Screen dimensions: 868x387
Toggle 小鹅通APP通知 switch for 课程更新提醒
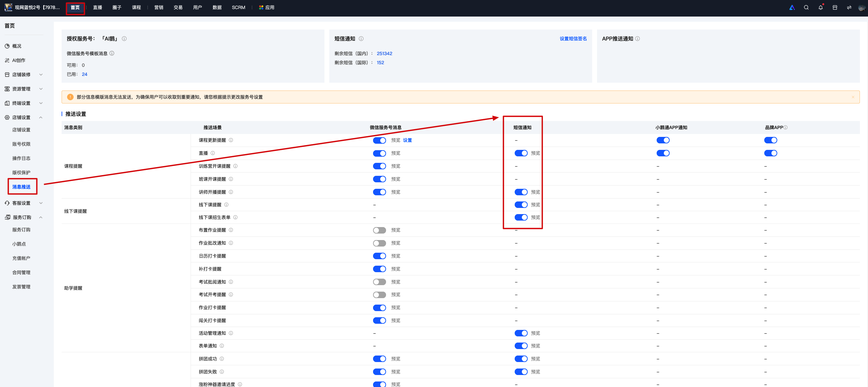point(663,140)
